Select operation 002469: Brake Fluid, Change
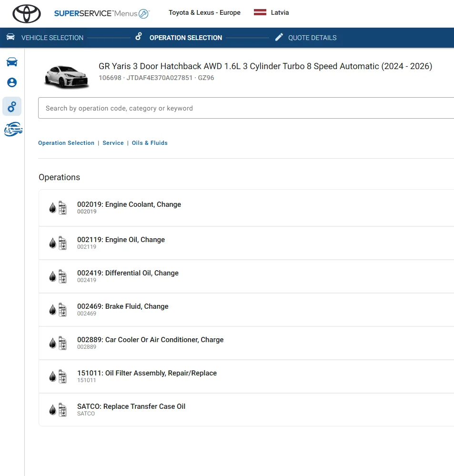 (x=246, y=310)
